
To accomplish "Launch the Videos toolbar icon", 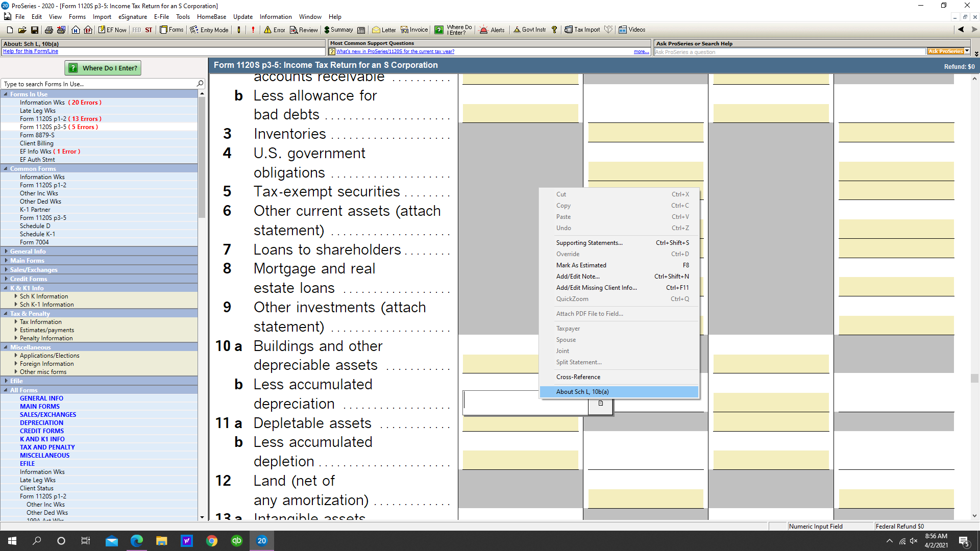I will coord(631,30).
